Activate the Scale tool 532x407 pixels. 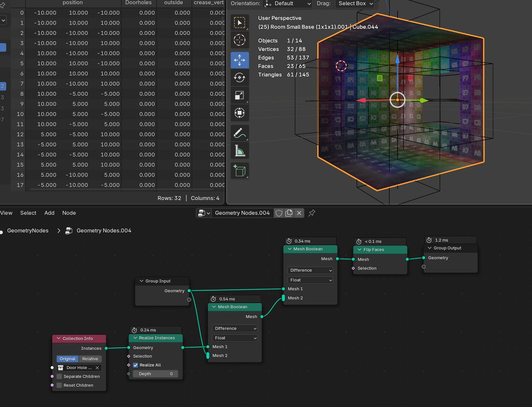240,95
